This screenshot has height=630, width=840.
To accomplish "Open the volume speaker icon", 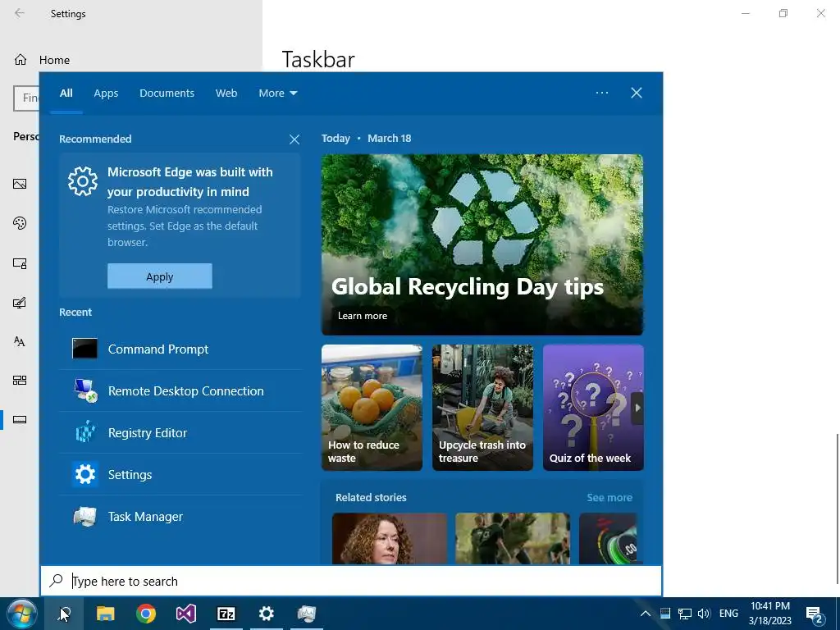I will pos(704,614).
